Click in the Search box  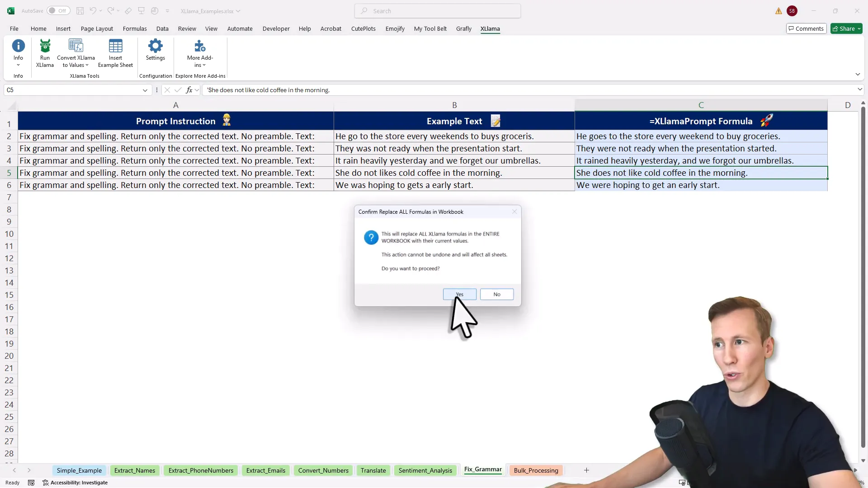click(x=438, y=11)
